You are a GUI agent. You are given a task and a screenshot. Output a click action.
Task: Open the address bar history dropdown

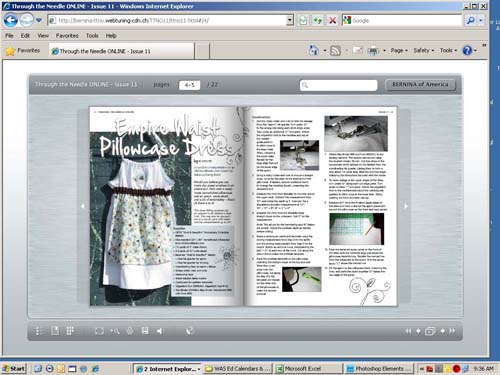(x=290, y=20)
